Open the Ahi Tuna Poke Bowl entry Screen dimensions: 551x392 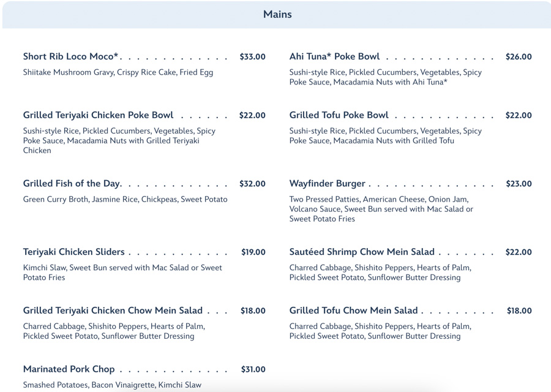click(334, 57)
